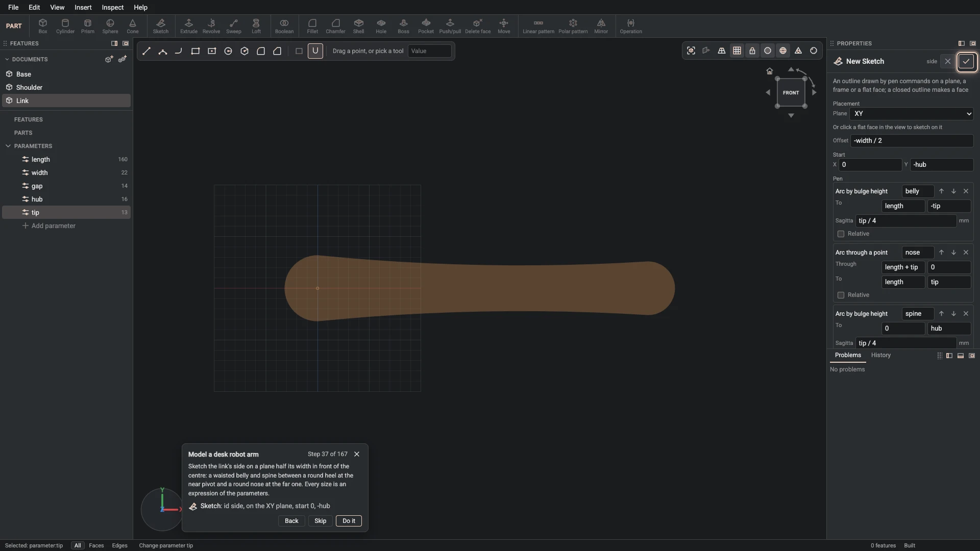Click the Revolve tool in the ribbon
The image size is (980, 551).
point(211,26)
